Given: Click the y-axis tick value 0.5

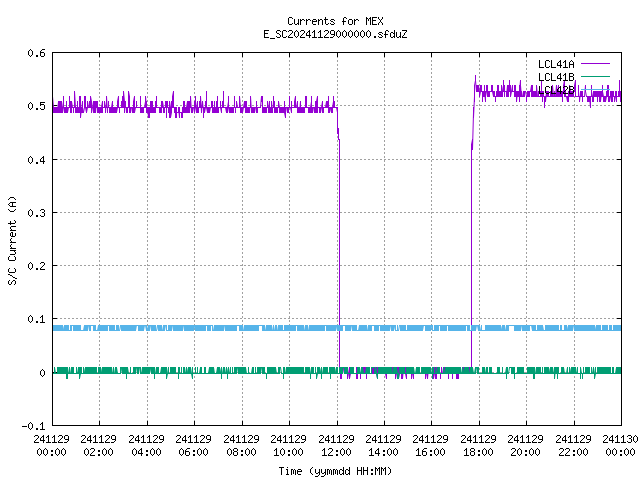Looking at the screenshot, I should point(36,106).
